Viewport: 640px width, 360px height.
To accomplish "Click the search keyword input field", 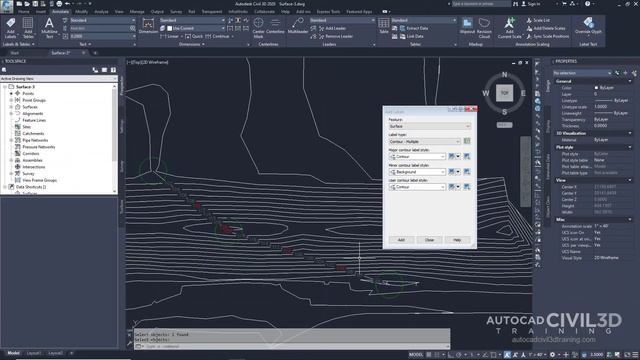I will [481, 4].
